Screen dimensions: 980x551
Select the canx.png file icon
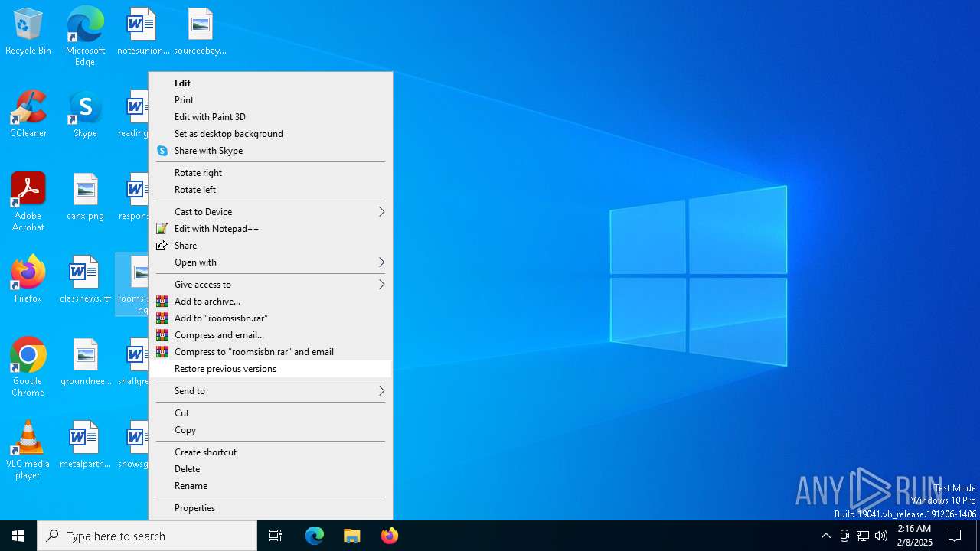click(85, 197)
